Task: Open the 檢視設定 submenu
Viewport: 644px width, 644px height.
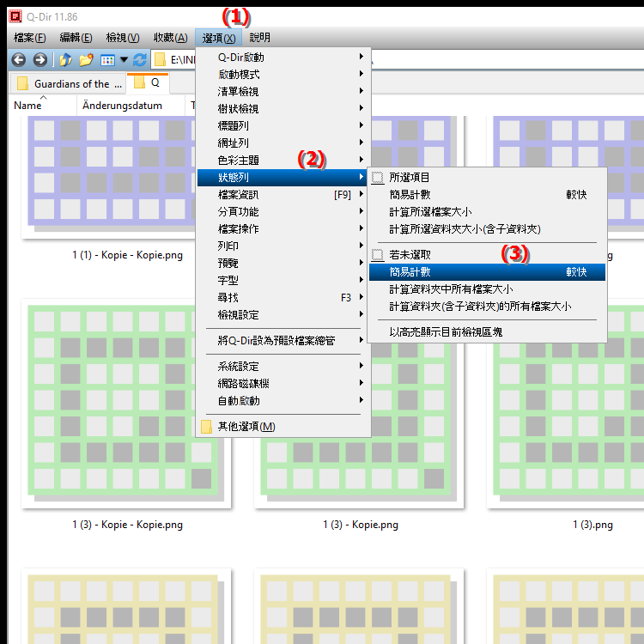Action: click(x=283, y=315)
